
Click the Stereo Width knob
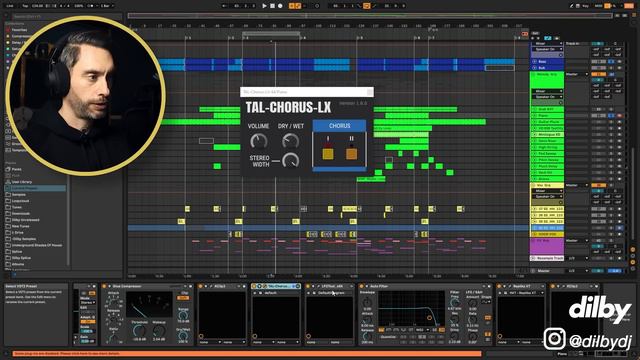point(291,160)
